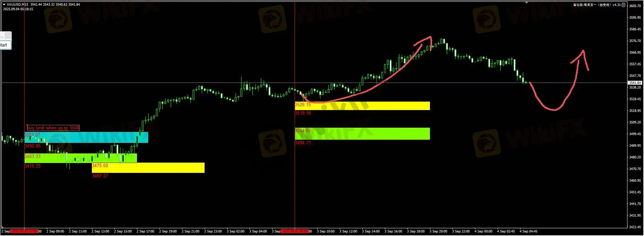The width and height of the screenshot is (644, 236).
Task: Click the sad-face Expert Advisor status icon
Action: (x=624, y=5)
